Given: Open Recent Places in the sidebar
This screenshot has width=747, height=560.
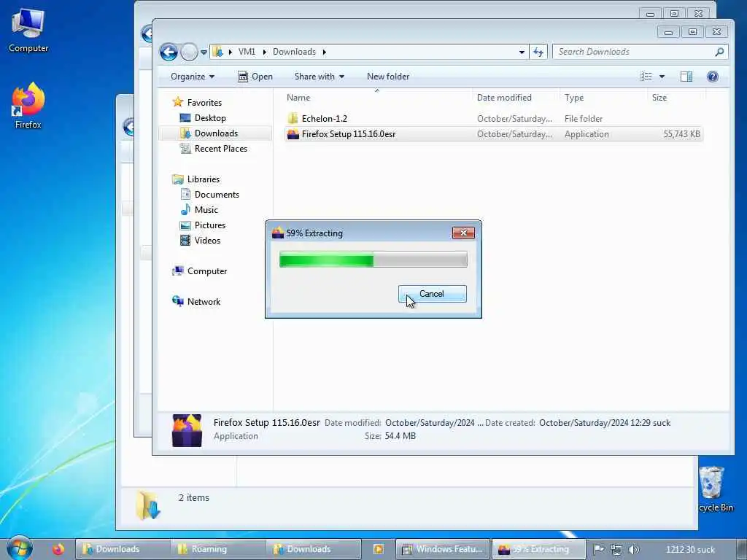Looking at the screenshot, I should coord(220,149).
